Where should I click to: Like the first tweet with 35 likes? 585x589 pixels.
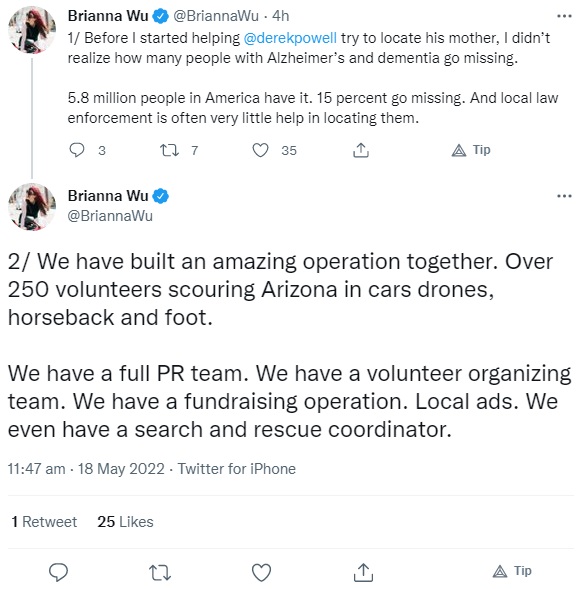[x=260, y=150]
